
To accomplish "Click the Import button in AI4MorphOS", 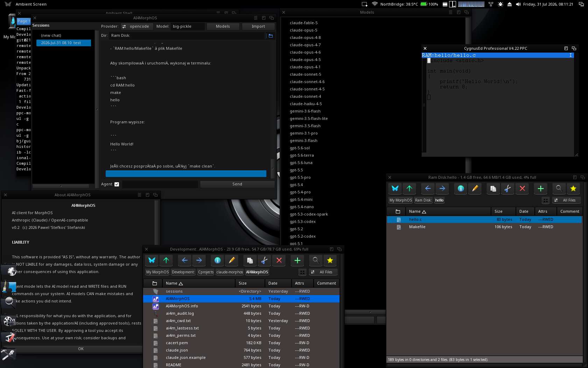I will pyautogui.click(x=258, y=27).
